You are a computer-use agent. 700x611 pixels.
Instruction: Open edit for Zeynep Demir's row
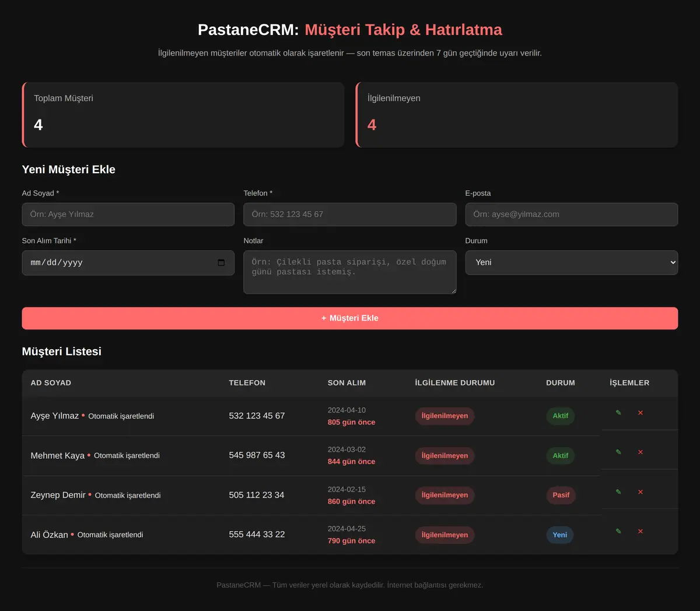click(x=618, y=492)
